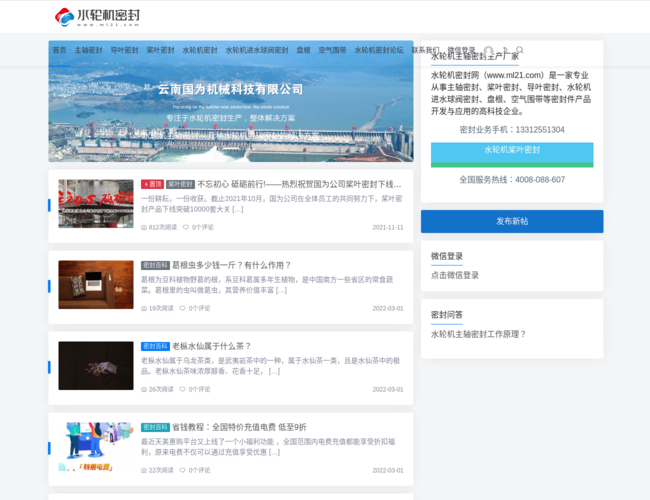
Task: Open the search magnifier icon in navbar
Action: point(519,50)
